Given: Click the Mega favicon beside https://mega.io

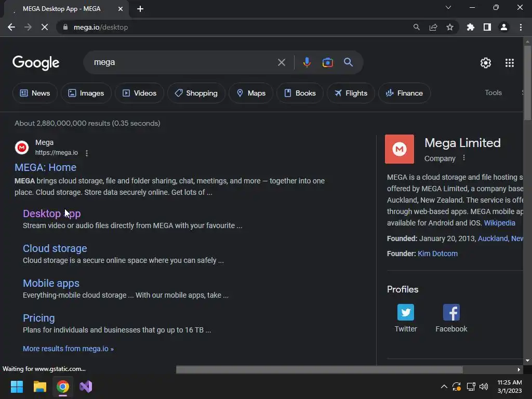Looking at the screenshot, I should click(22, 148).
